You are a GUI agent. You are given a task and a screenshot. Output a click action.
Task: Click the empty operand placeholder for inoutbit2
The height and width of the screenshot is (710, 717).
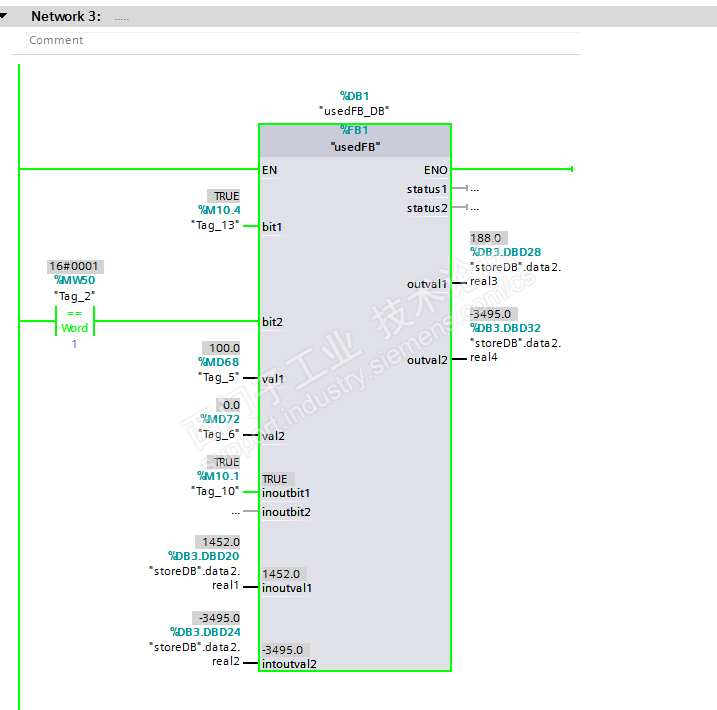pos(235,512)
